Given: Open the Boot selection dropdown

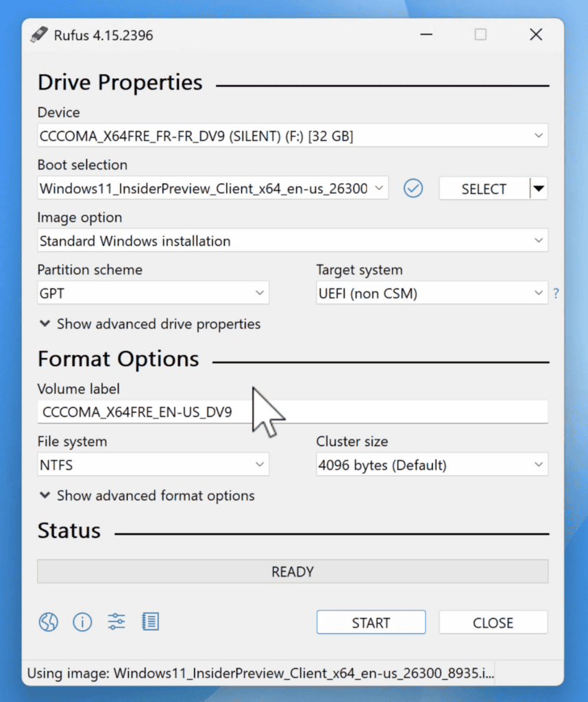Looking at the screenshot, I should tap(212, 189).
